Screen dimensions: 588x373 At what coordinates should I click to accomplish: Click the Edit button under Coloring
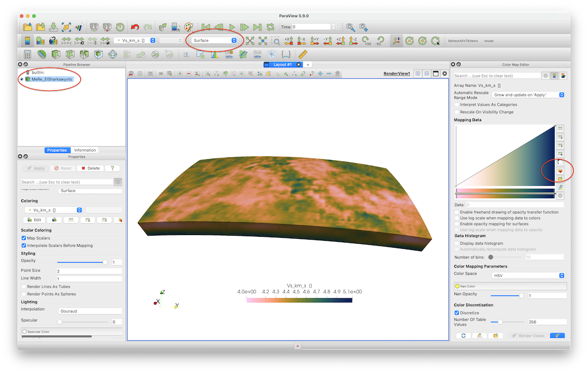pos(33,220)
